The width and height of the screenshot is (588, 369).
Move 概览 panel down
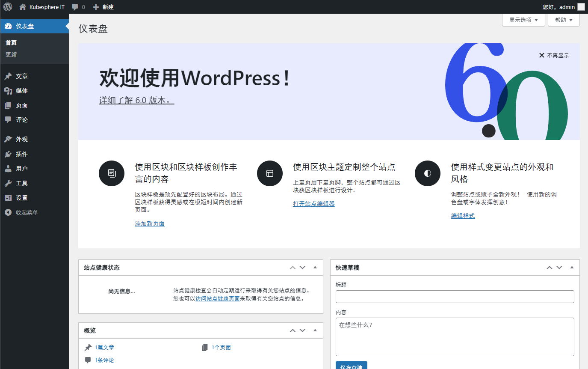(302, 330)
